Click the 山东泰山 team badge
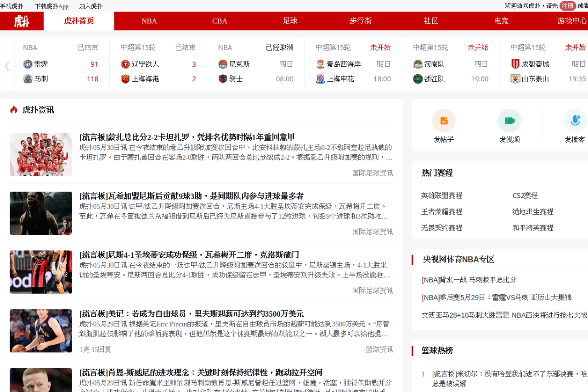The width and height of the screenshot is (588, 392). click(515, 79)
